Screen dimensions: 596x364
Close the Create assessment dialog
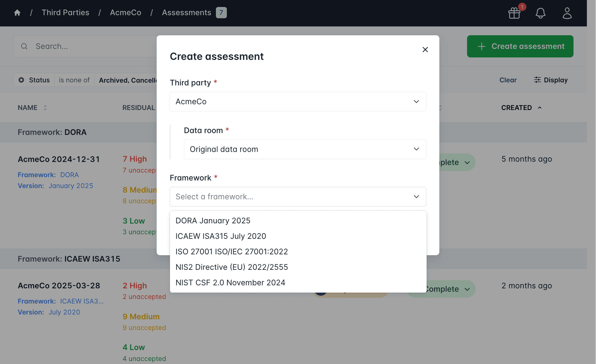425,50
